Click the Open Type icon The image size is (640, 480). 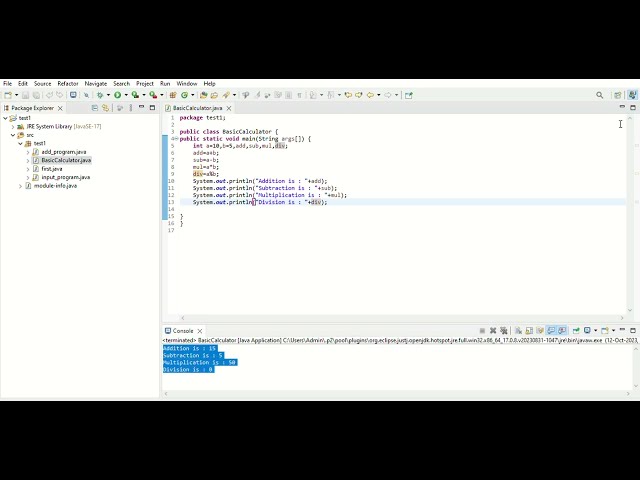pos(203,95)
